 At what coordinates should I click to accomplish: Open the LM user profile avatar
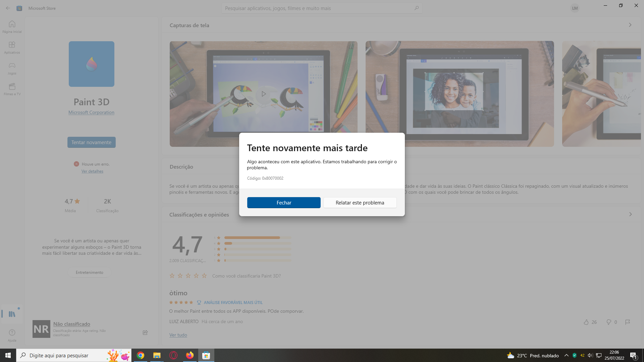(575, 8)
